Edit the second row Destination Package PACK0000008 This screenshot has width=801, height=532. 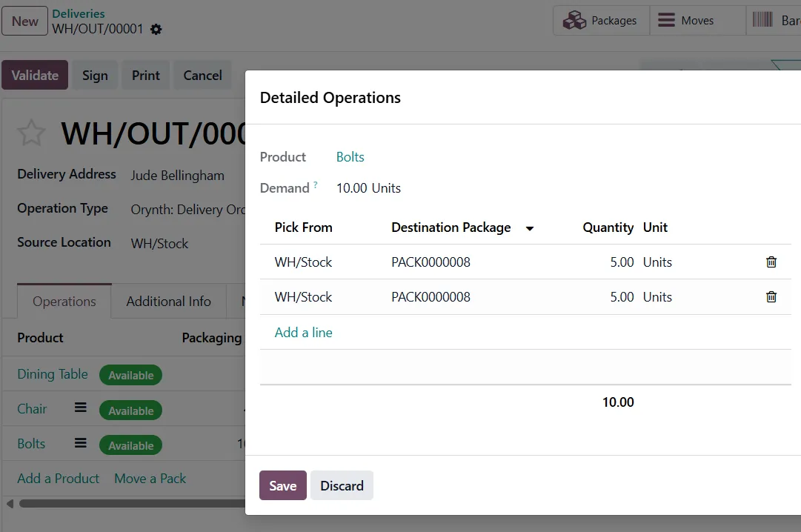click(431, 297)
